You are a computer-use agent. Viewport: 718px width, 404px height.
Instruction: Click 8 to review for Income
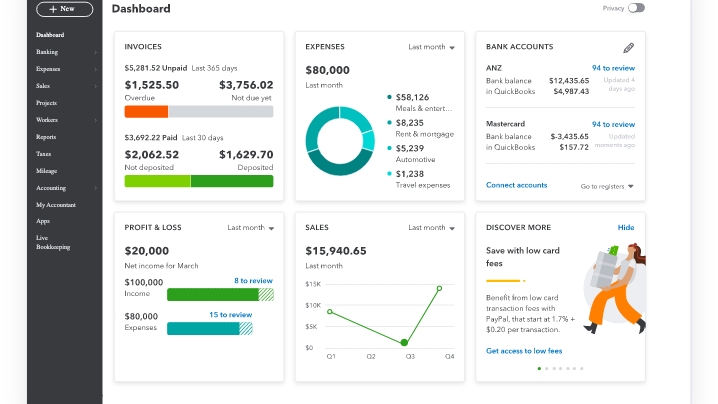[x=253, y=281]
